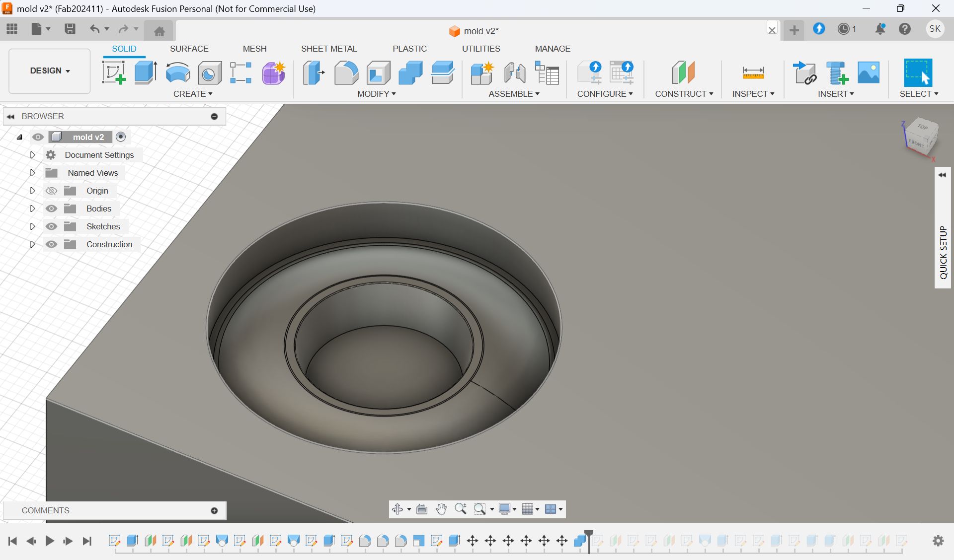The width and height of the screenshot is (954, 560).
Task: Select the Hole tool
Action: pyautogui.click(x=210, y=73)
